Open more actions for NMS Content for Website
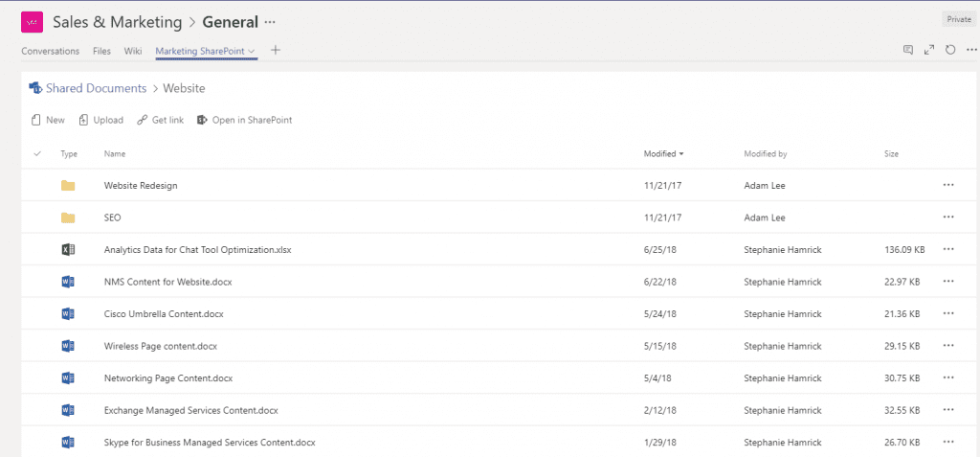The image size is (980, 457). 948,282
